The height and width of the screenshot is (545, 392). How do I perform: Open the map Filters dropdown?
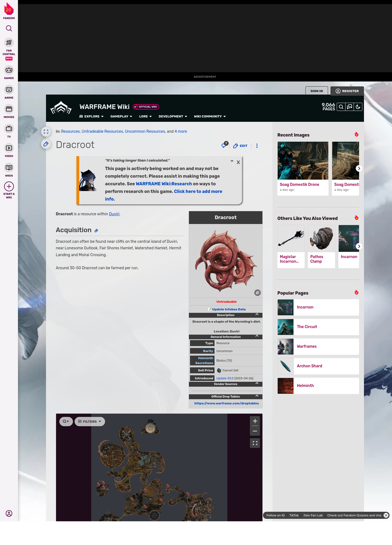tap(90, 422)
